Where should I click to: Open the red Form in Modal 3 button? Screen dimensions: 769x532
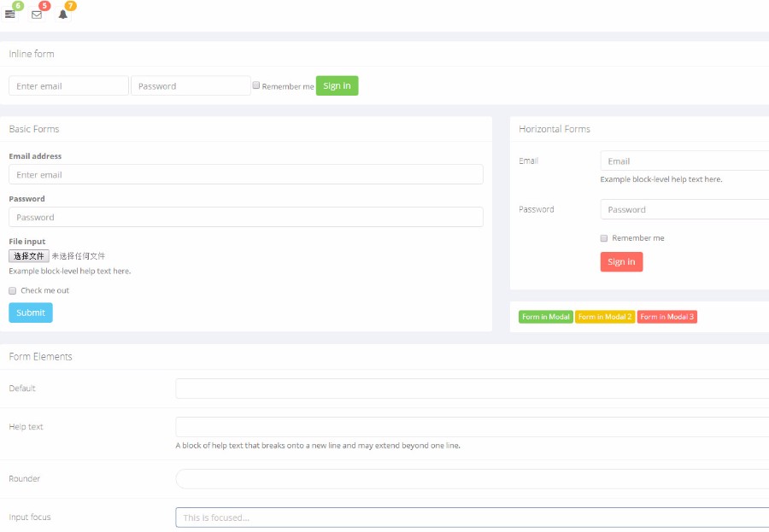pyautogui.click(x=667, y=317)
